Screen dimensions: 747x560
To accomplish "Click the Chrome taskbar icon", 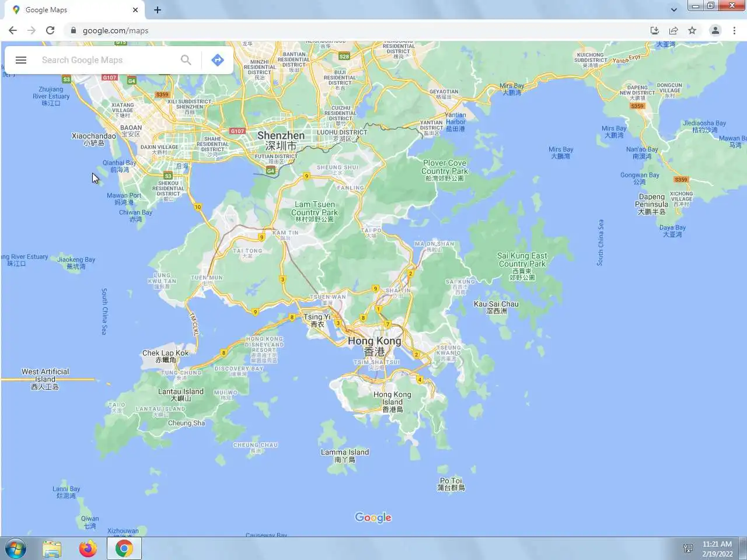I will click(x=124, y=549).
